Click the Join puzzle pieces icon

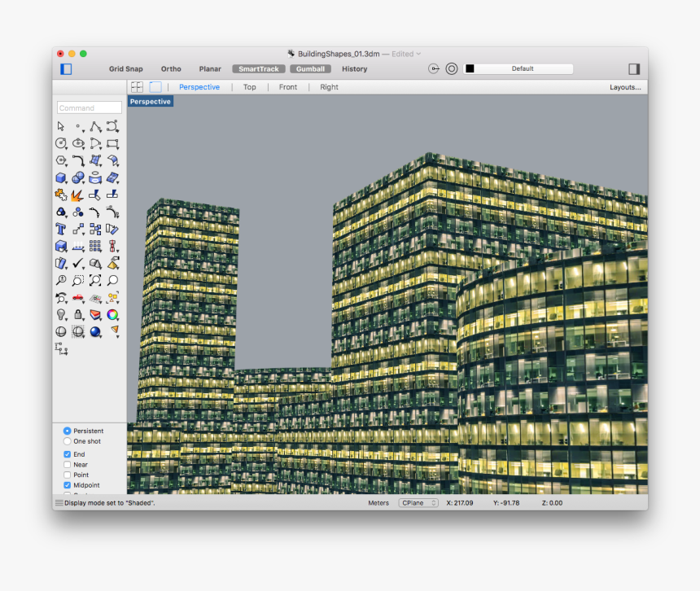(x=61, y=195)
